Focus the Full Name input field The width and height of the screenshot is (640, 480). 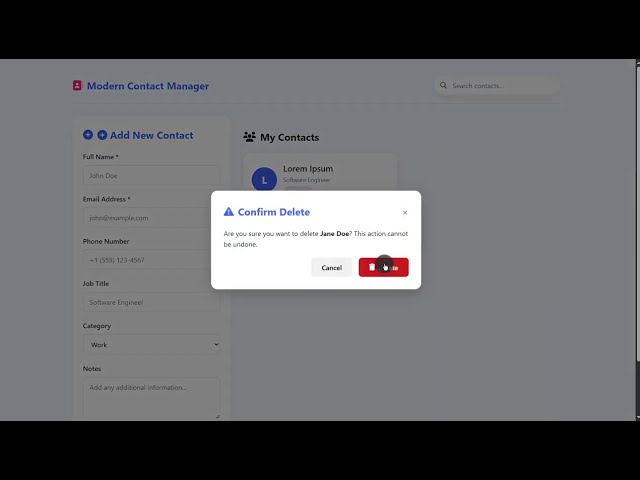pos(151,176)
